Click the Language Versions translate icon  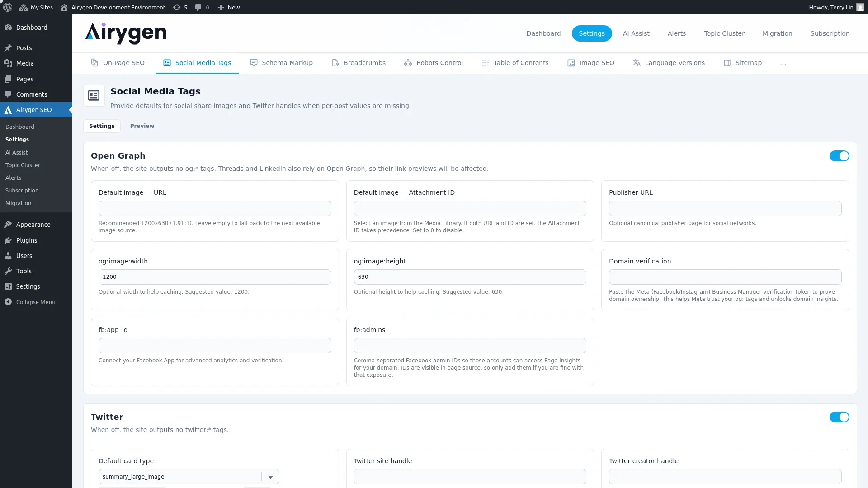[637, 63]
